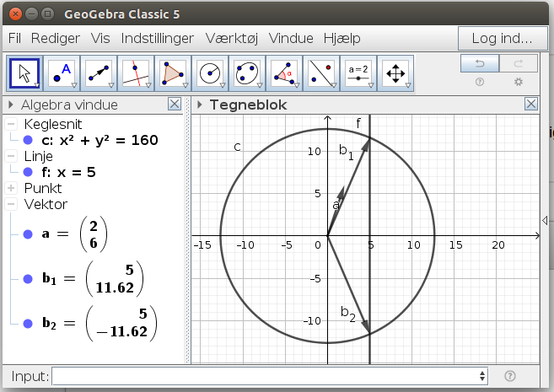Open Point tool dropdown triangle
The image size is (554, 392).
coord(74,85)
